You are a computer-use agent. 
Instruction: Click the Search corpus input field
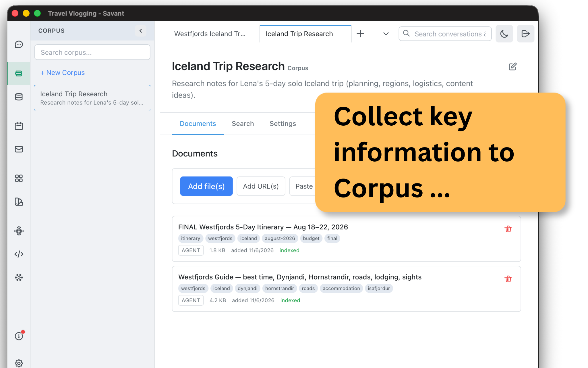pyautogui.click(x=92, y=52)
